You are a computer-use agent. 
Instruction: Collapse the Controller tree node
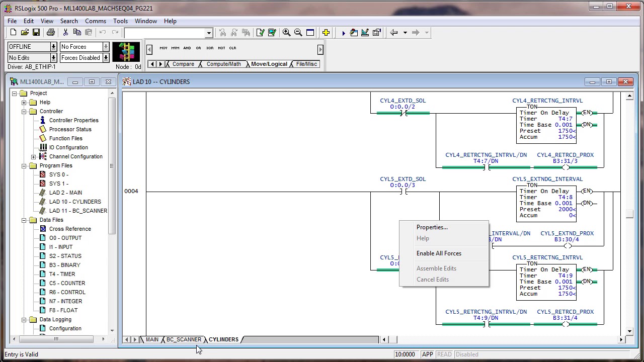click(24, 112)
